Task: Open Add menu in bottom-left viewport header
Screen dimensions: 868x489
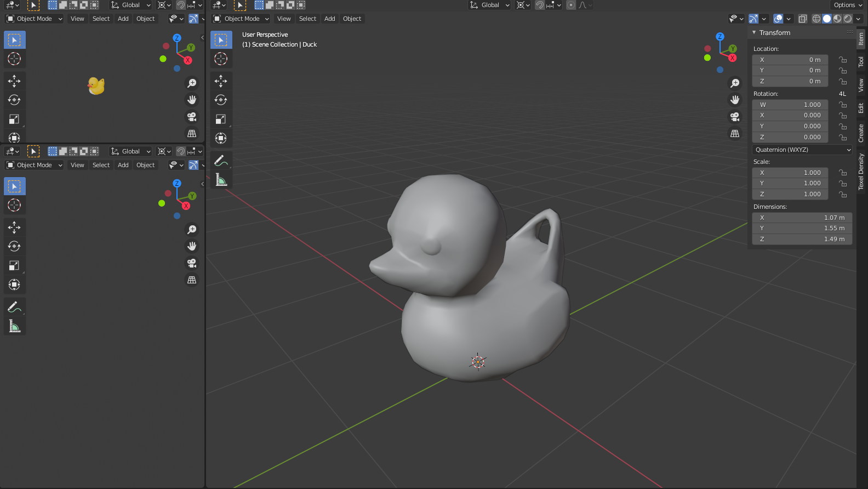Action: (123, 165)
